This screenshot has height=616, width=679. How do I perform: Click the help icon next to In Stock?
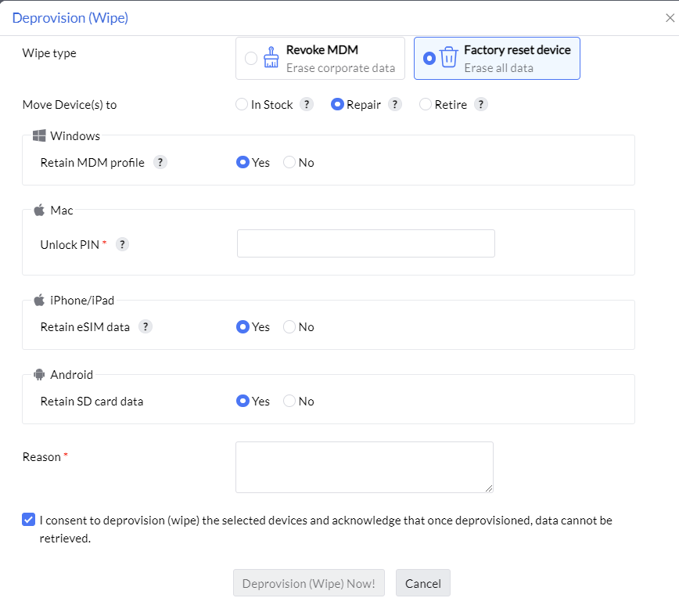point(307,105)
